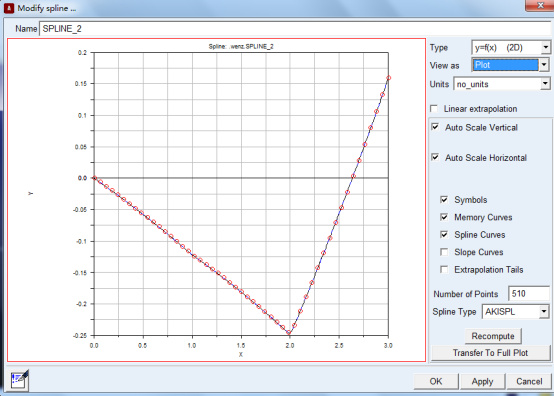Toggle Spline Curves checkbox
This screenshot has height=396, width=554.
(x=444, y=234)
